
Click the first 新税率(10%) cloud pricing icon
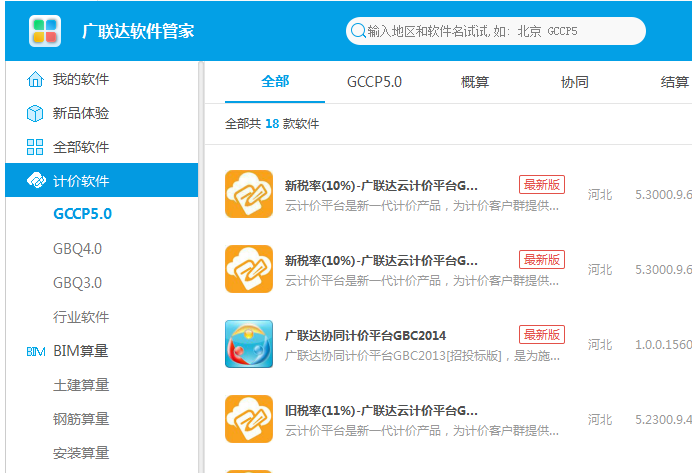click(249, 194)
